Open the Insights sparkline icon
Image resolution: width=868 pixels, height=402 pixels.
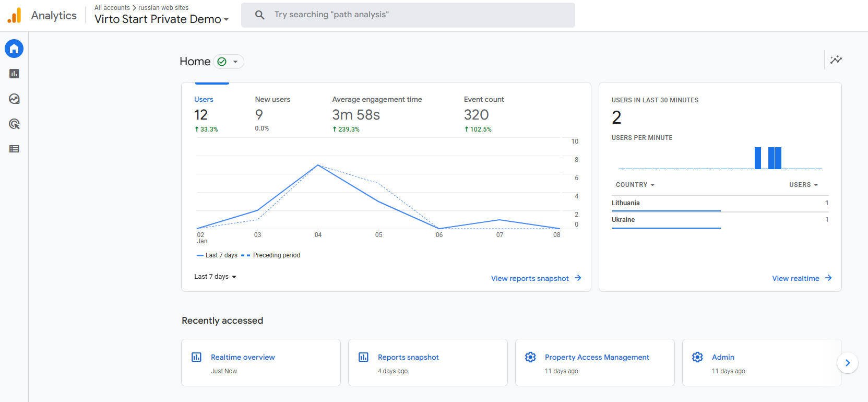[x=836, y=60]
